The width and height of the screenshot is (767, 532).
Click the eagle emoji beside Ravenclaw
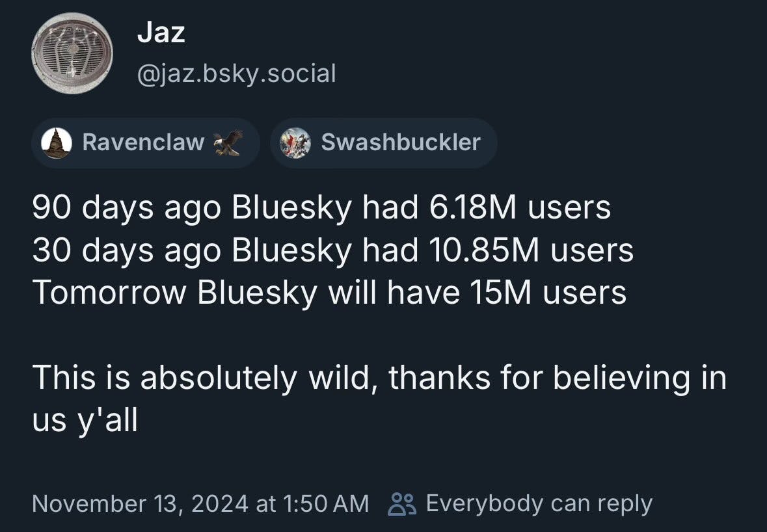[x=228, y=142]
